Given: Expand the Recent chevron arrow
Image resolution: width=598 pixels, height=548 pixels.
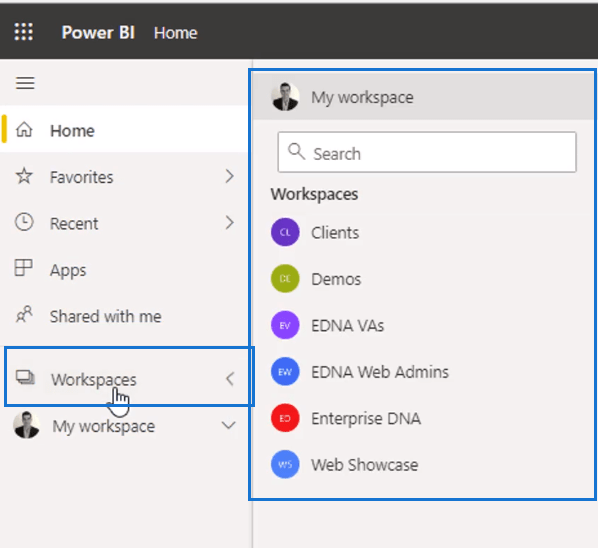Looking at the screenshot, I should point(229,223).
